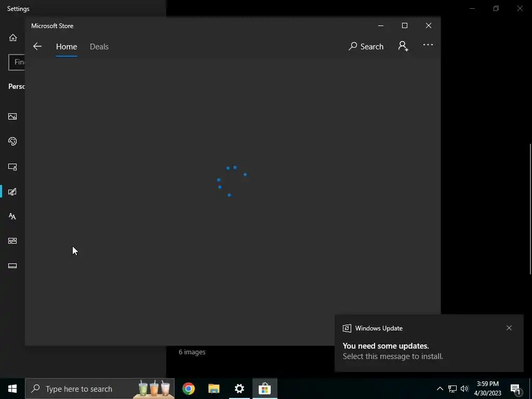Open Lock screen icon in Settings
The width and height of the screenshot is (532, 399).
click(x=12, y=167)
